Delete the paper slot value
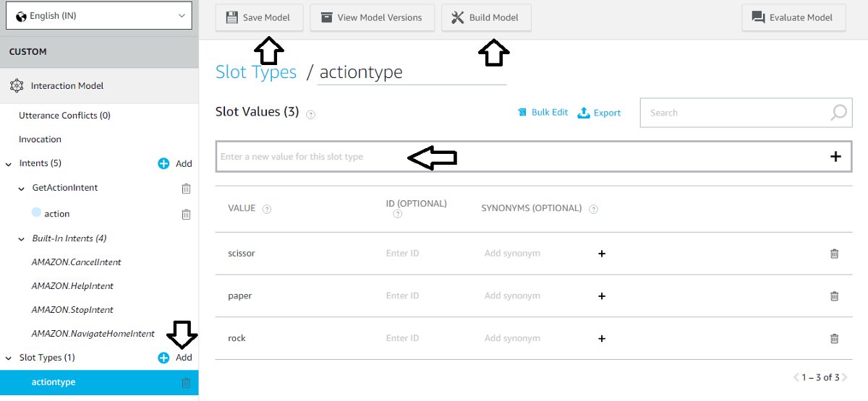This screenshot has width=868, height=401. pos(834,296)
